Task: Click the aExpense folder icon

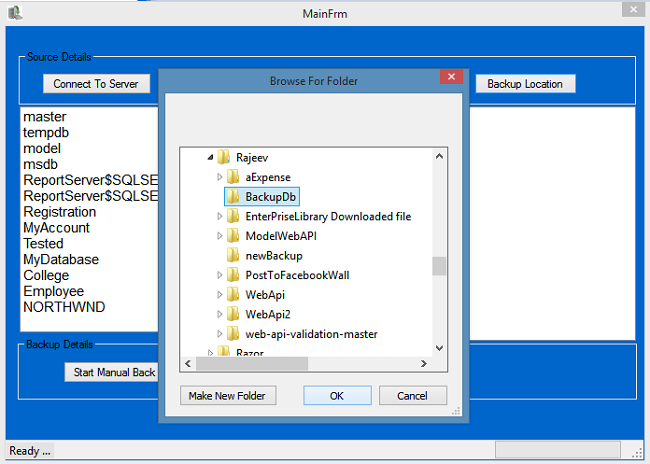Action: [x=233, y=177]
